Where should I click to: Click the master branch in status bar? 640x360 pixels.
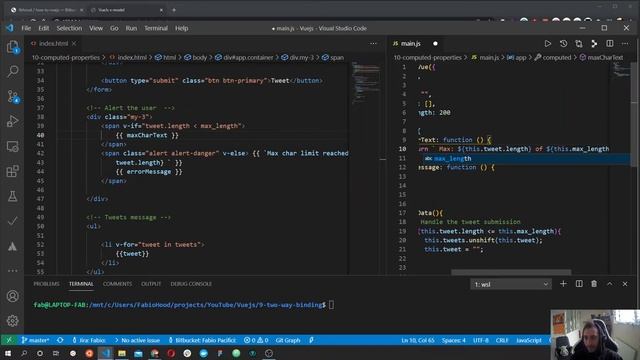point(36,340)
